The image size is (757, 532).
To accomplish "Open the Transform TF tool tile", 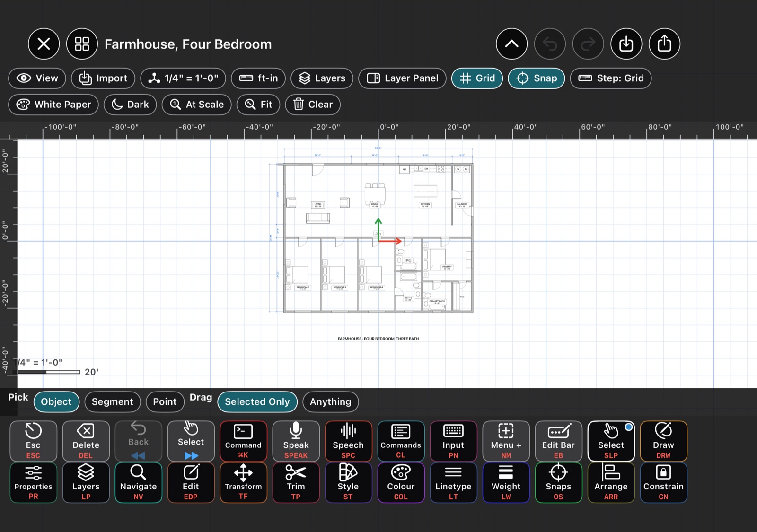I will click(243, 482).
